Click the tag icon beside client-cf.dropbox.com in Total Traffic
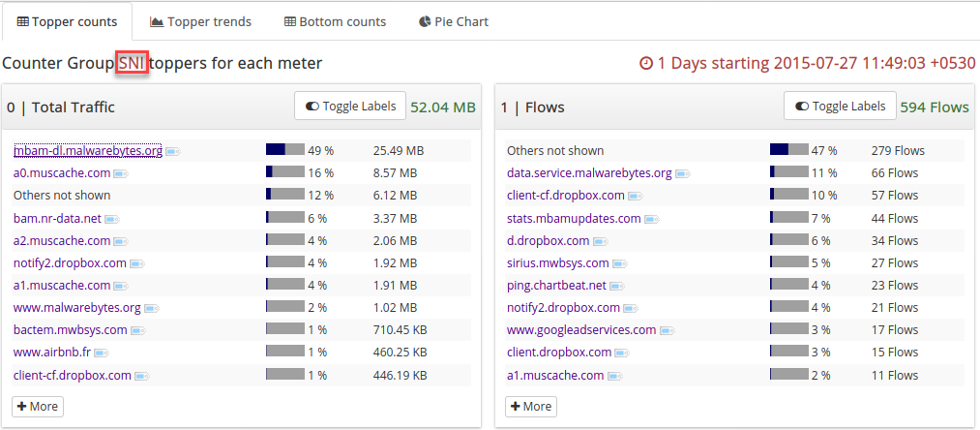 (142, 376)
